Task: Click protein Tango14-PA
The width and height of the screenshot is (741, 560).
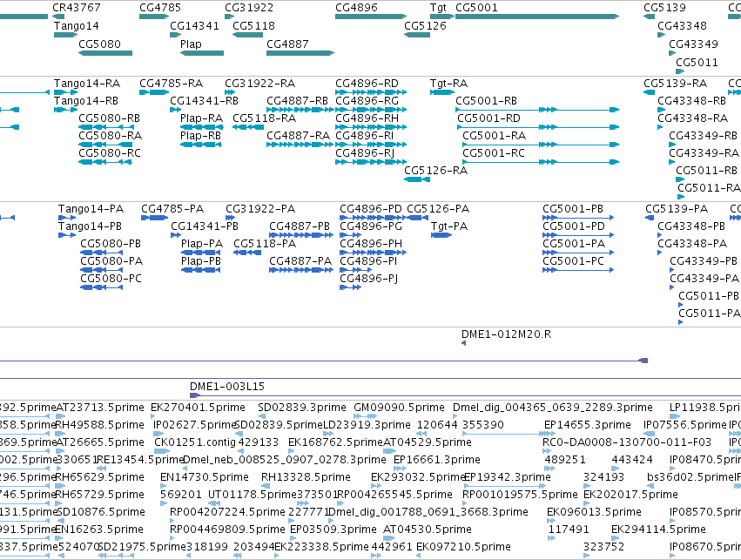Action: click(x=91, y=209)
